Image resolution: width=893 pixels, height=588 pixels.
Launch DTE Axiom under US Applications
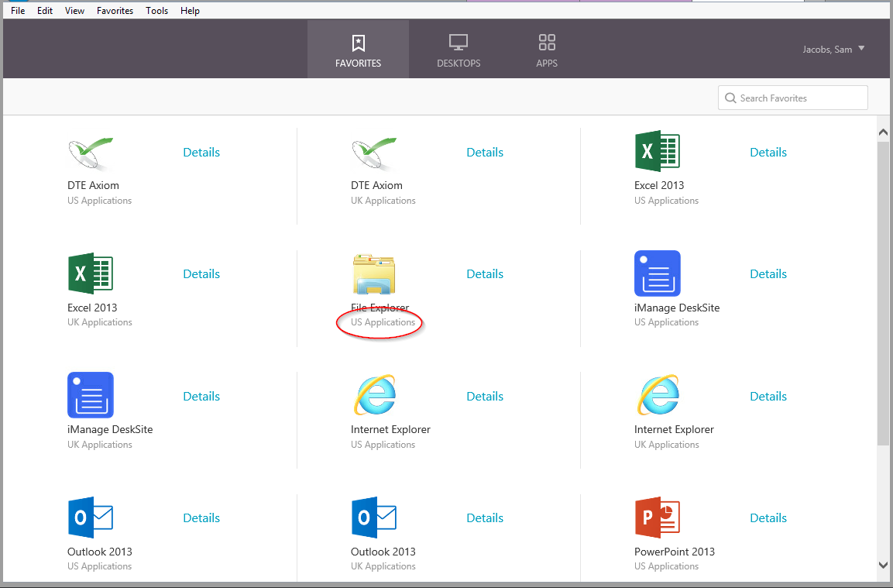pyautogui.click(x=91, y=154)
